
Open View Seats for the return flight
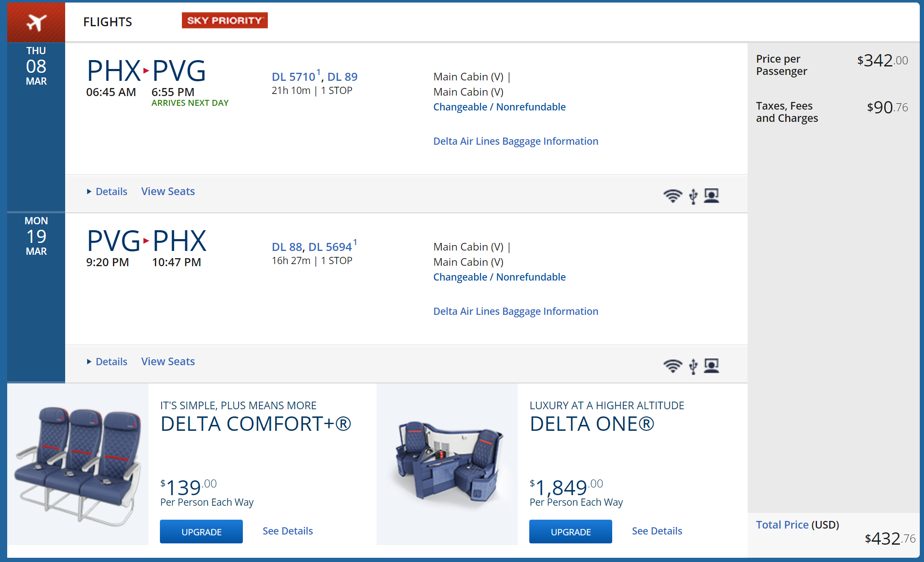coord(168,362)
